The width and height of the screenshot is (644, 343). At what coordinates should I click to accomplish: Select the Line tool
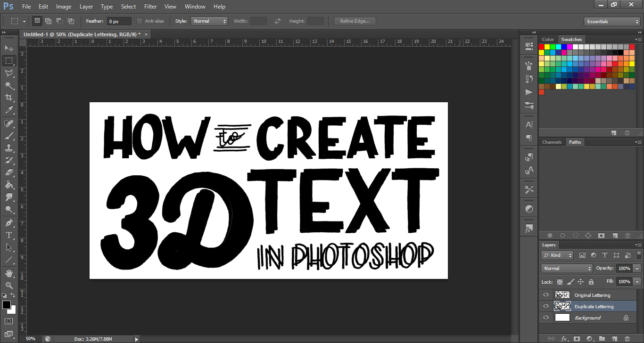coord(9,260)
